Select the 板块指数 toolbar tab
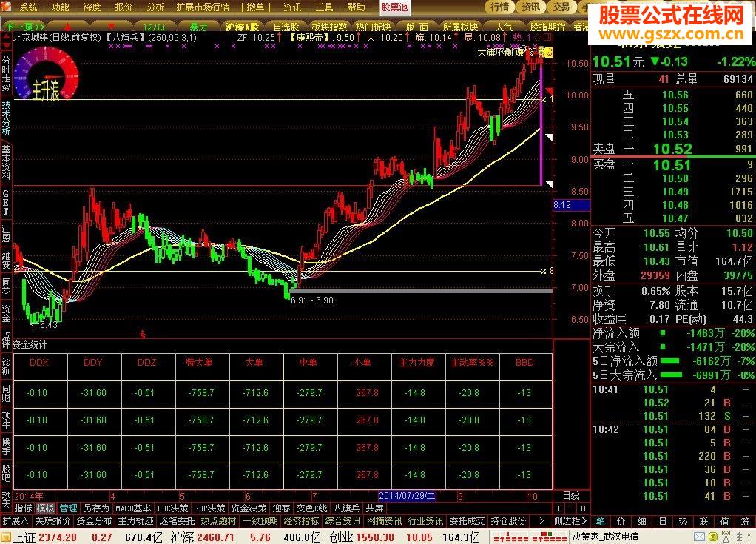Image resolution: width=756 pixels, height=544 pixels. (329, 27)
